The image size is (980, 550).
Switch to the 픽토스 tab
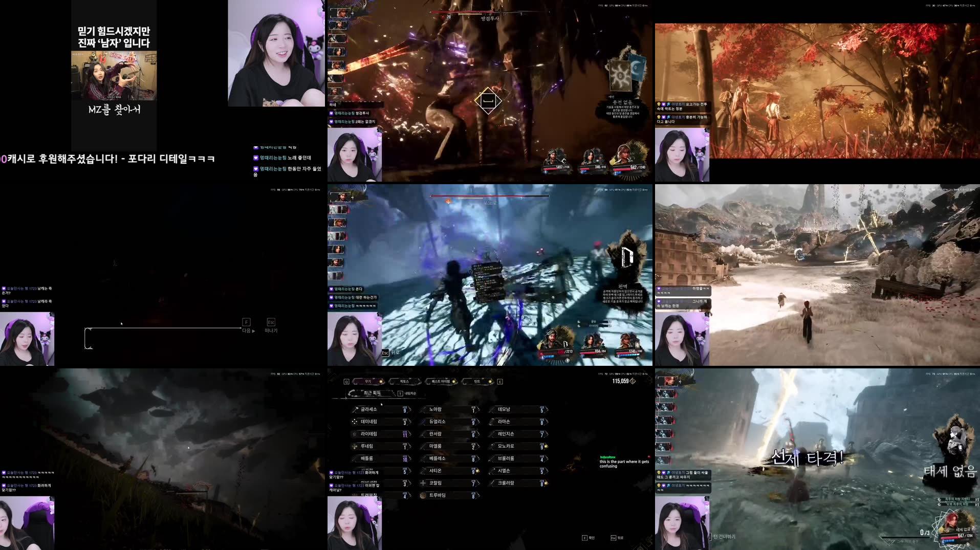[404, 381]
